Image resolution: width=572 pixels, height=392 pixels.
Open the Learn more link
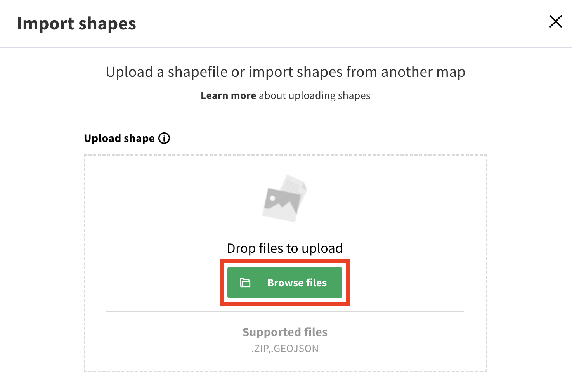point(228,95)
